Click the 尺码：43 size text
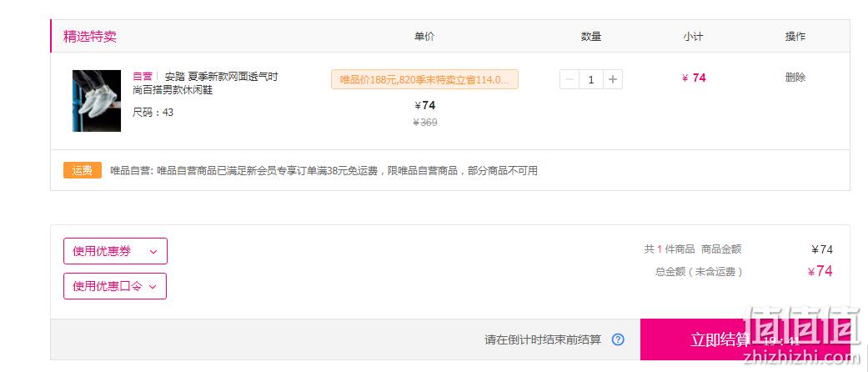Viewport: 868px width, 372px height. coord(153,113)
